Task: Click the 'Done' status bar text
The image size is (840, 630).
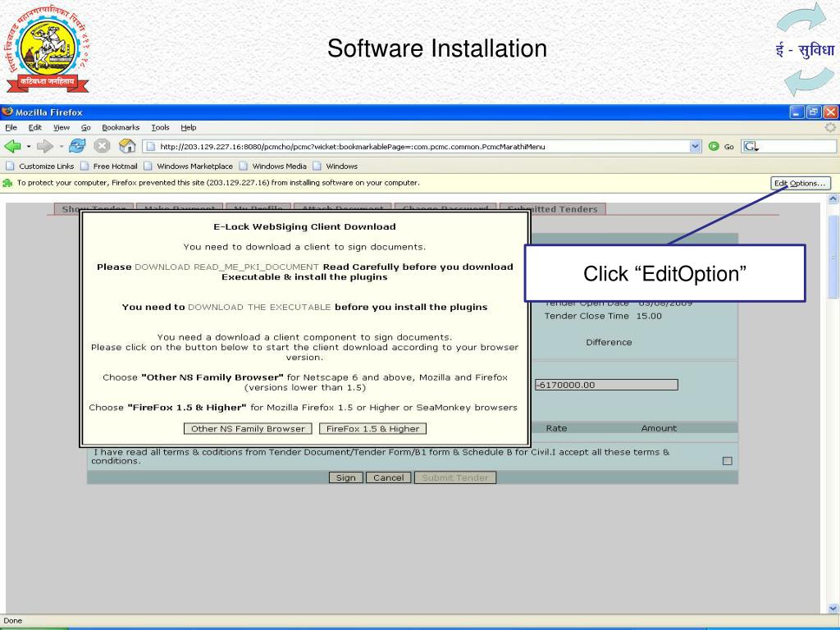Action: (13, 620)
